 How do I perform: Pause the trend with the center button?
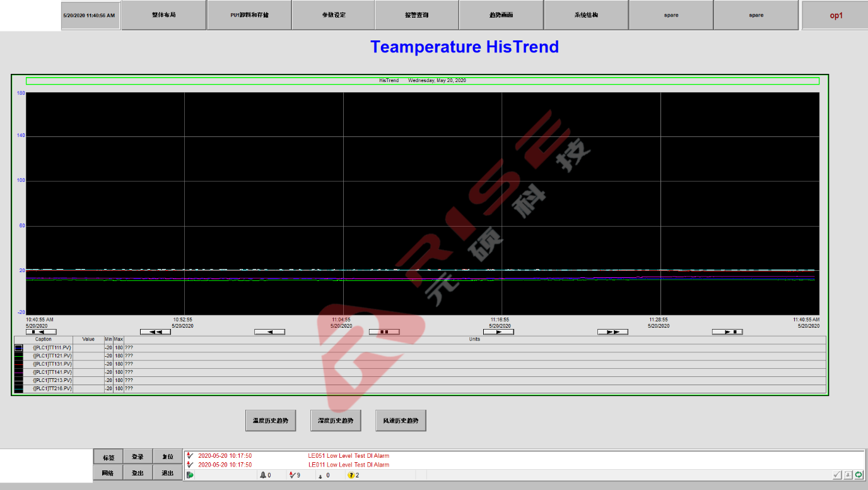(384, 332)
